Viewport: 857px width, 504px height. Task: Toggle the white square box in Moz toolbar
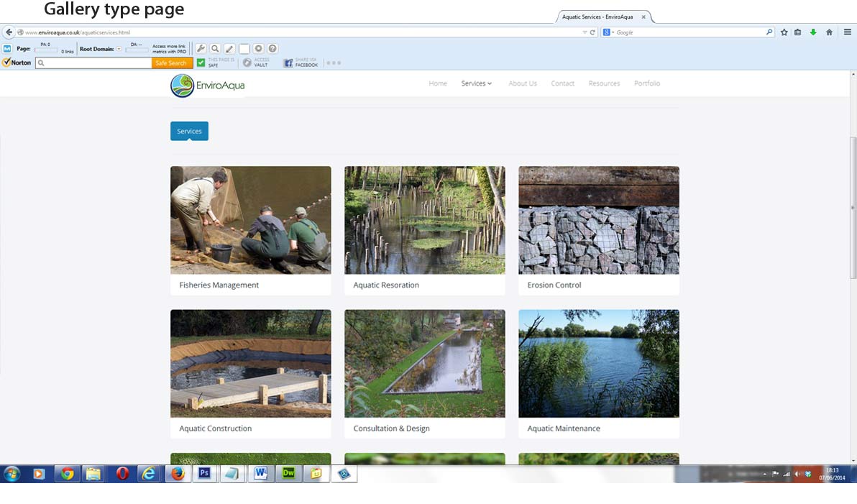tap(244, 49)
